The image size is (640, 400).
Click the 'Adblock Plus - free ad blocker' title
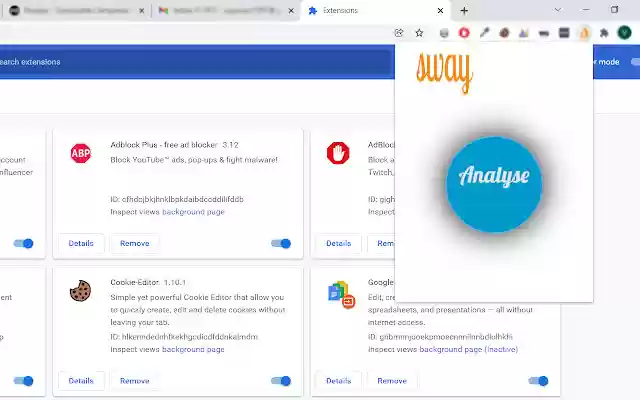click(x=164, y=144)
